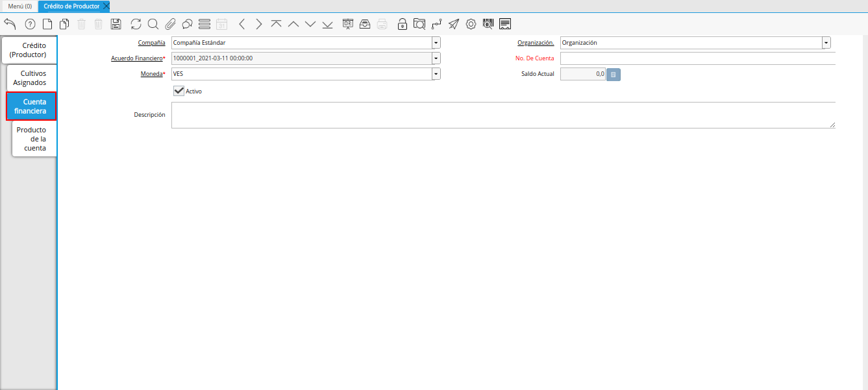Viewport: 868px width, 390px height.
Task: Refresh the record with circular arrows icon
Action: pos(136,24)
